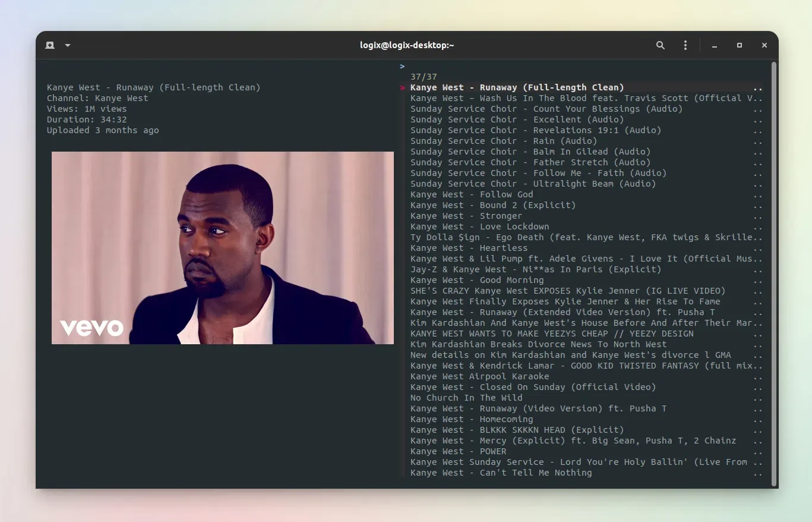Open the three-dot terminal menu

[685, 45]
